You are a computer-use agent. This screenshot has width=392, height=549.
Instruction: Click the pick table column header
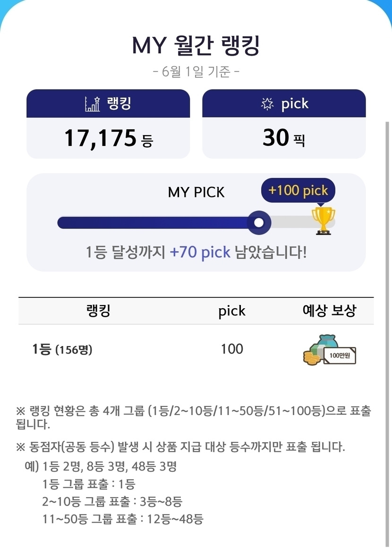tap(231, 311)
